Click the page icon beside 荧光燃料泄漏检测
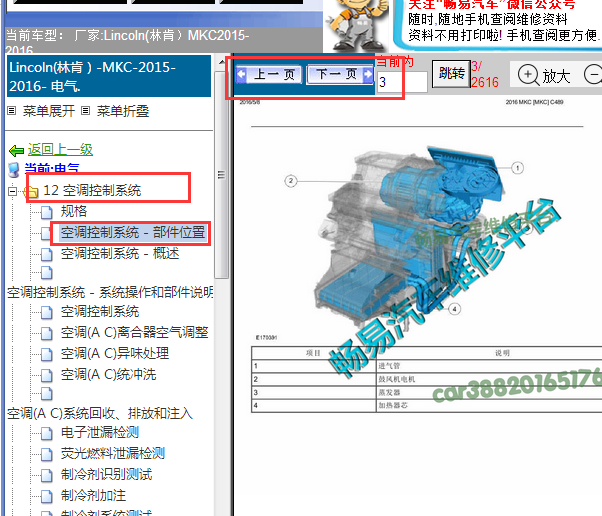 pos(47,455)
